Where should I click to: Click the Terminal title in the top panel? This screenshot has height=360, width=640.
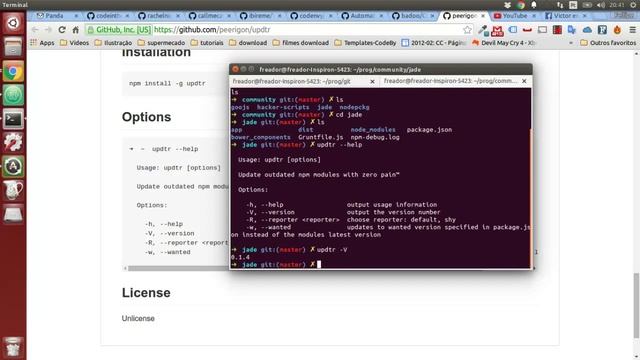coord(15,5)
